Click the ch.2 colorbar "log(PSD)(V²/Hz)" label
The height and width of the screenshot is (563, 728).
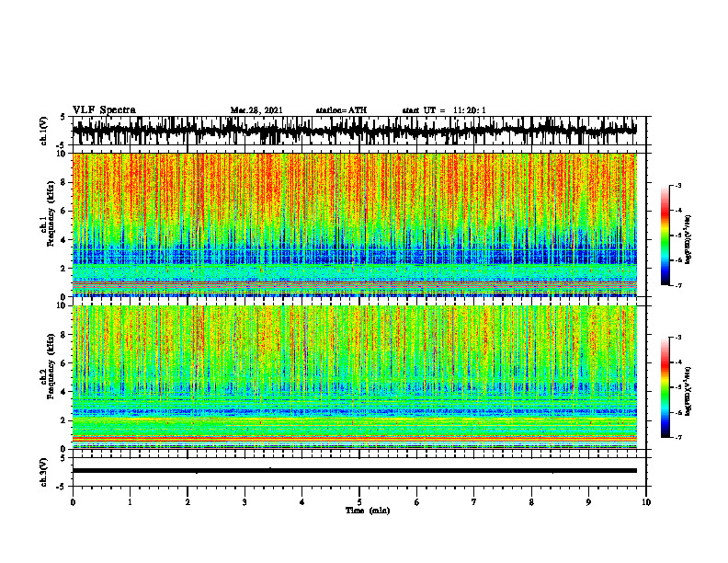pos(688,391)
